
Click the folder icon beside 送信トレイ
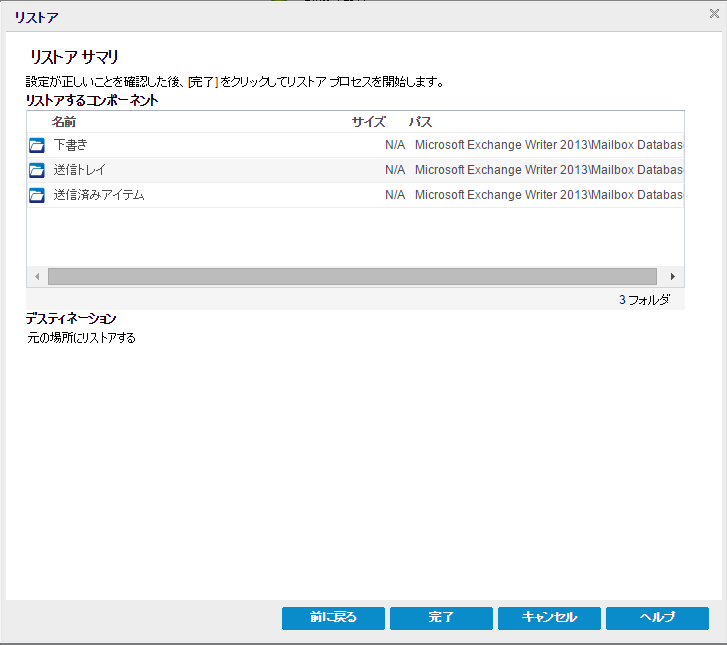point(37,170)
